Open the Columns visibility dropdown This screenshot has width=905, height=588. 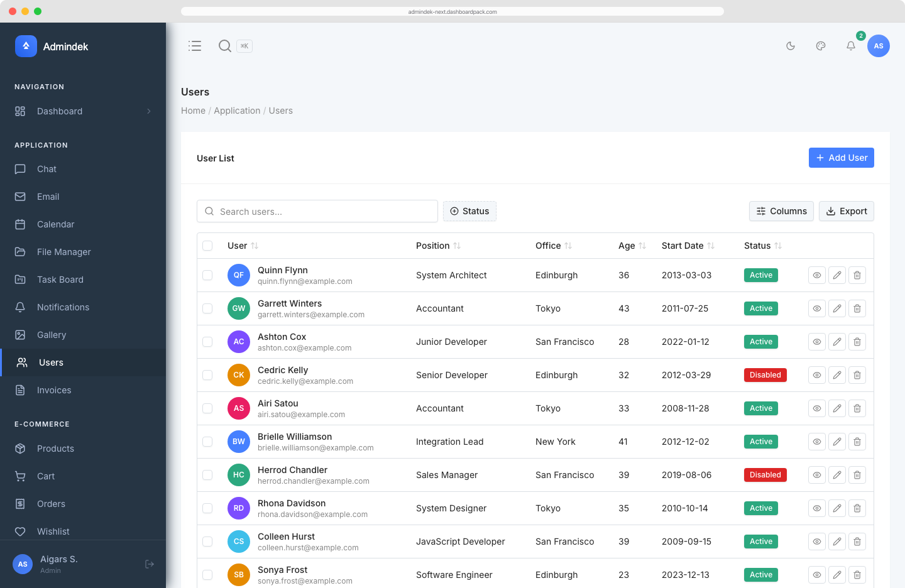781,211
